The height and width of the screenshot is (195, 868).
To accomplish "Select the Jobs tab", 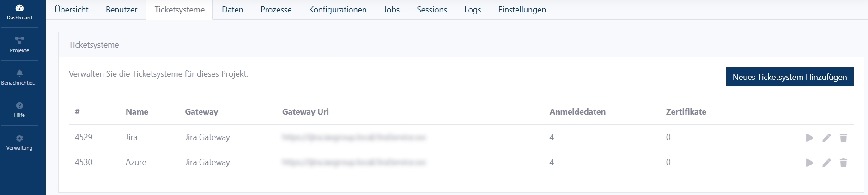I will tap(391, 10).
